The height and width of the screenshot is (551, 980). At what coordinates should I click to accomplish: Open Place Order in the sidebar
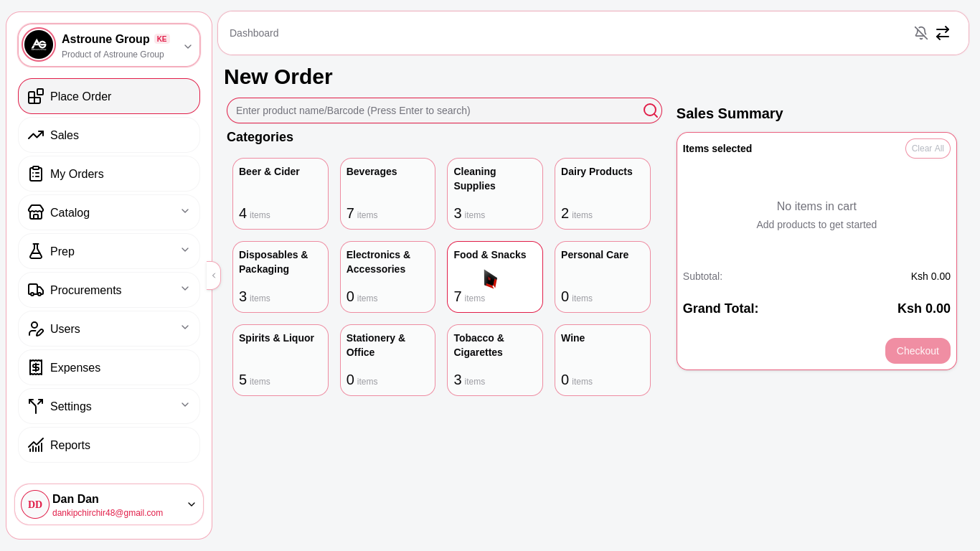[x=109, y=96]
